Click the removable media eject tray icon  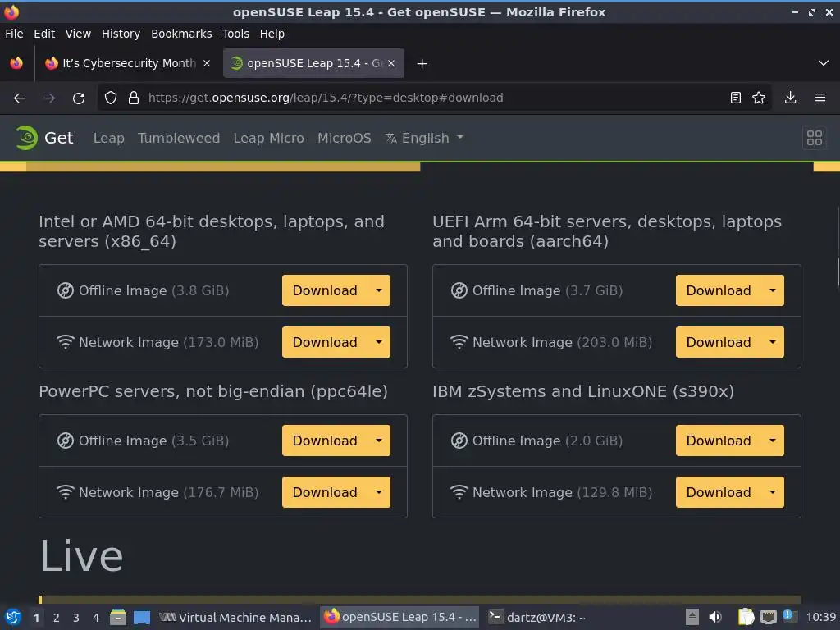[692, 617]
